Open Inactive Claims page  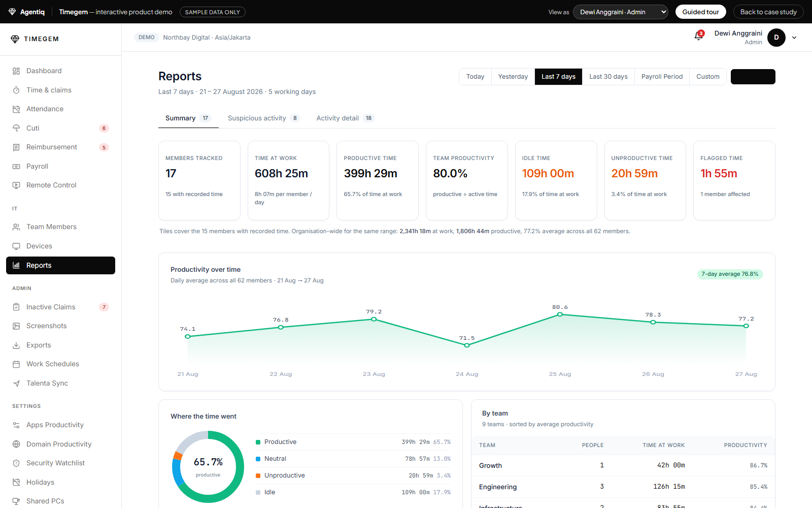[x=60, y=307]
